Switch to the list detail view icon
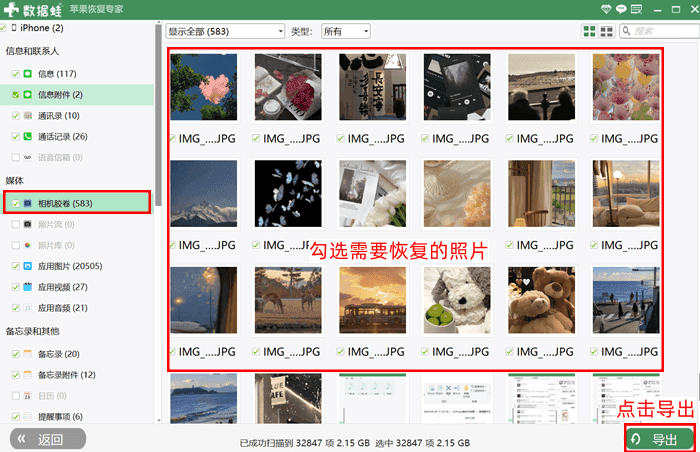Screen dimensions: 700x452 (606, 32)
